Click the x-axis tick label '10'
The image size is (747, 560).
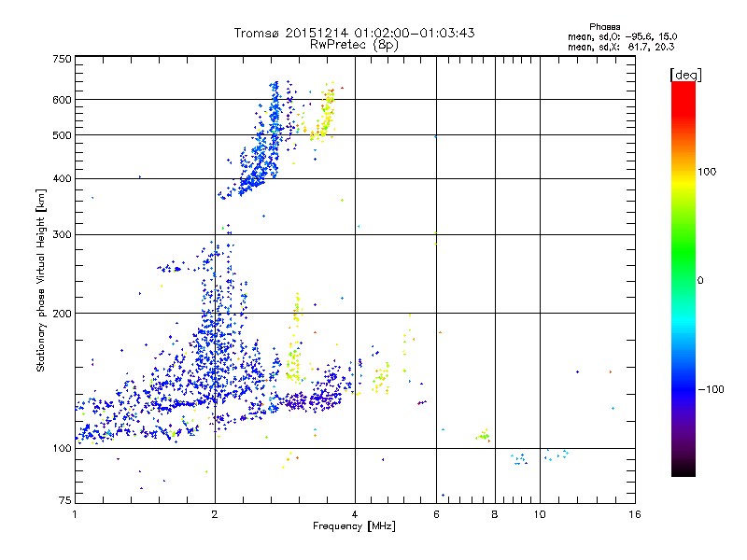click(x=540, y=514)
